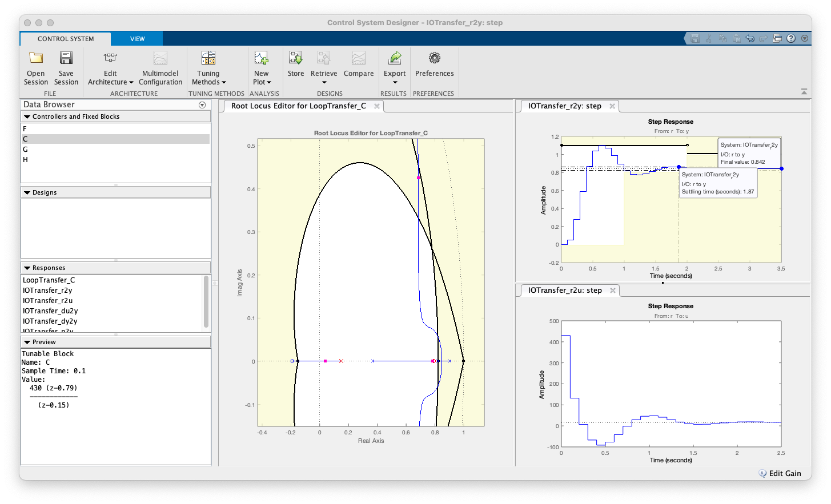Close the IOTransfer_r2y step tab

(x=612, y=106)
